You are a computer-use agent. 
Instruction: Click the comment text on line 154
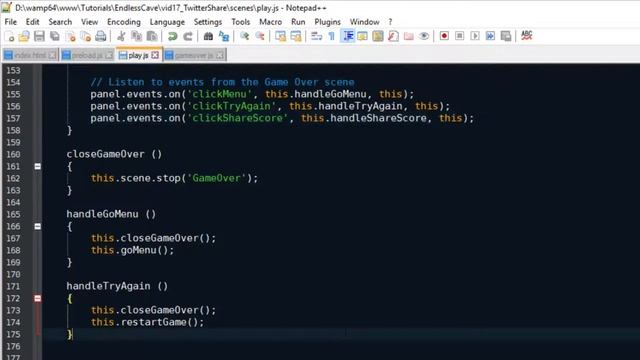pos(222,82)
